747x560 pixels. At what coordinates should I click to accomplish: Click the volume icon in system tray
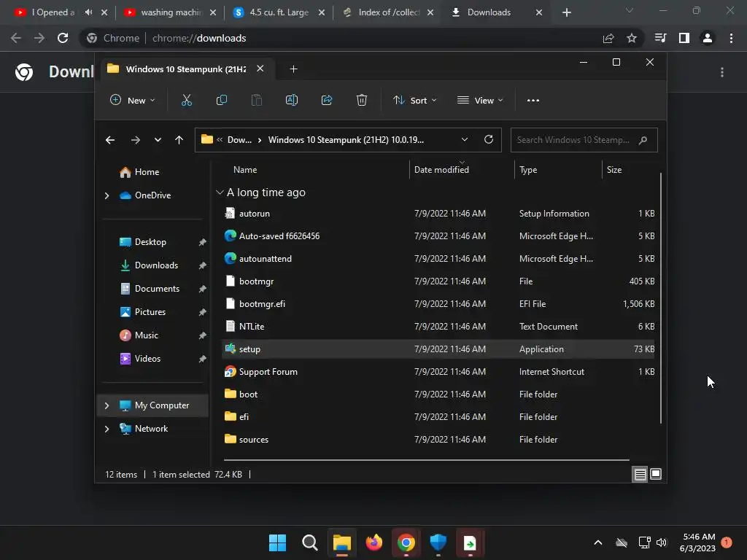(x=662, y=542)
